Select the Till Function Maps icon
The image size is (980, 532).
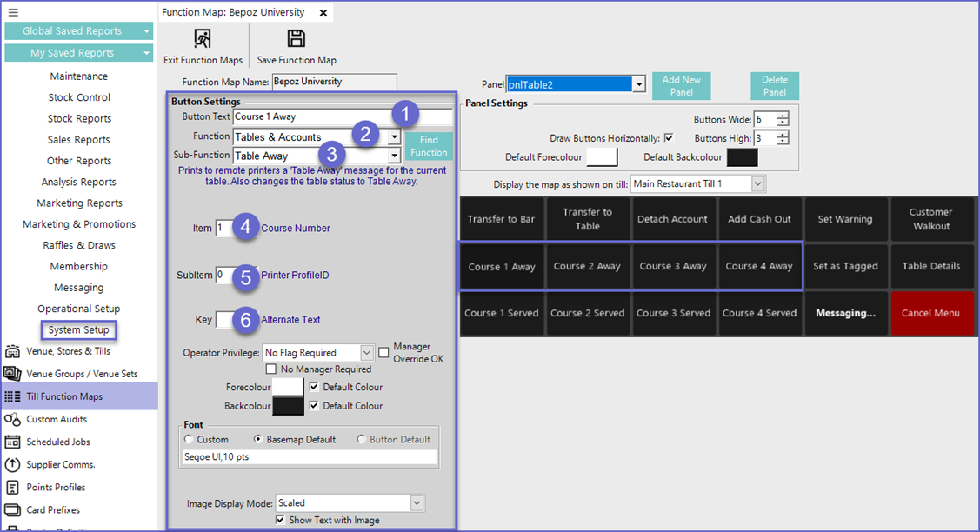click(x=12, y=396)
